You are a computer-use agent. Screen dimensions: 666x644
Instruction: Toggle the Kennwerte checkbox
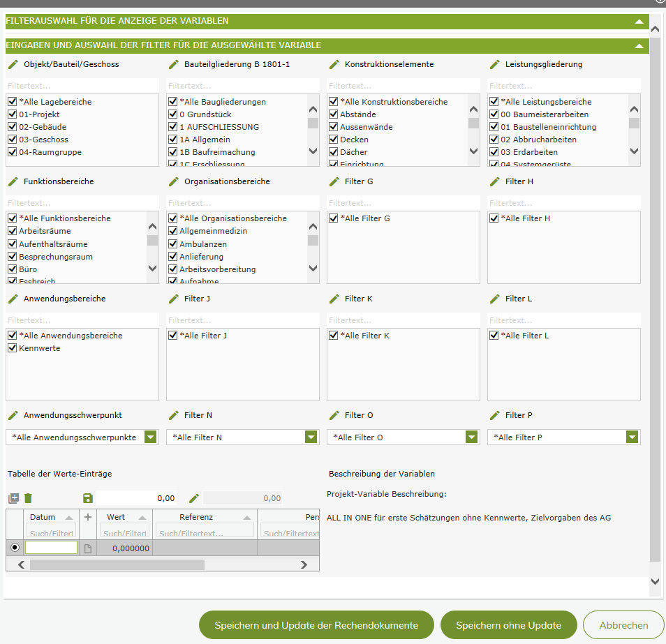tap(13, 348)
